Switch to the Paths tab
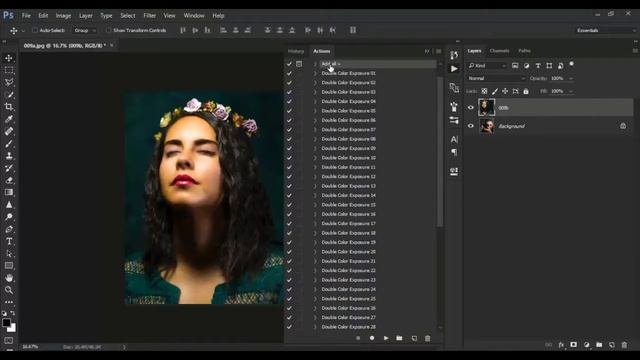Viewport: 640px width, 360px height. [x=524, y=51]
